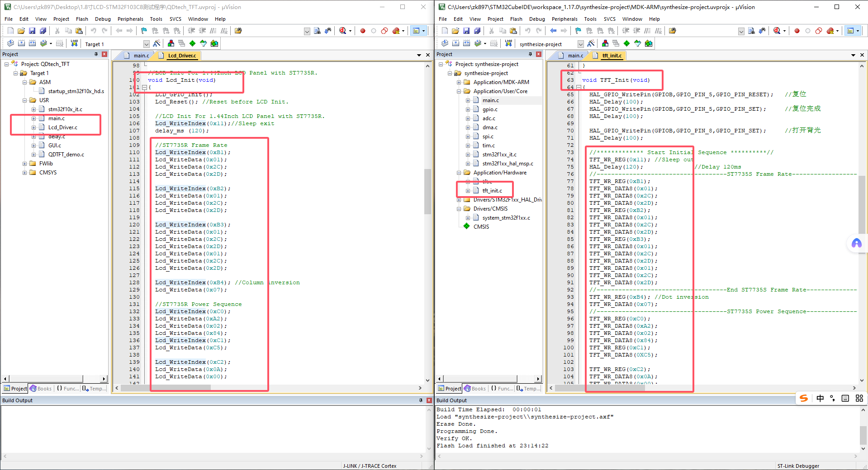Switch to Func... tab in synthesize-project panel
The width and height of the screenshot is (868, 470).
[502, 389]
